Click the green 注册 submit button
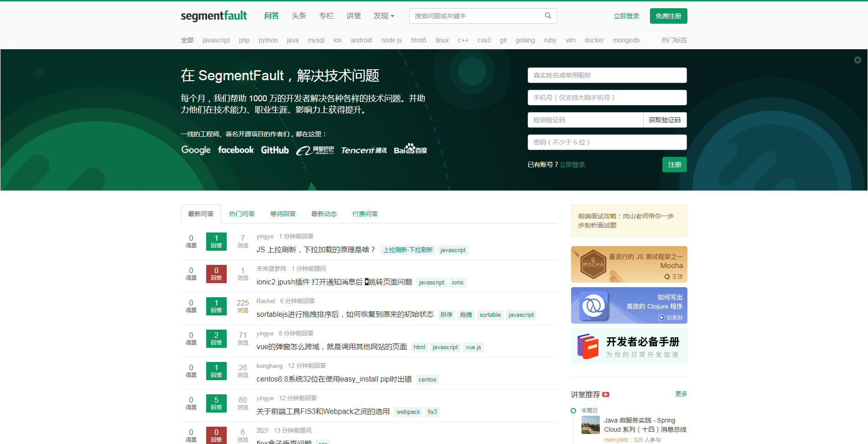Screen dimensions: 868x444 (674, 165)
